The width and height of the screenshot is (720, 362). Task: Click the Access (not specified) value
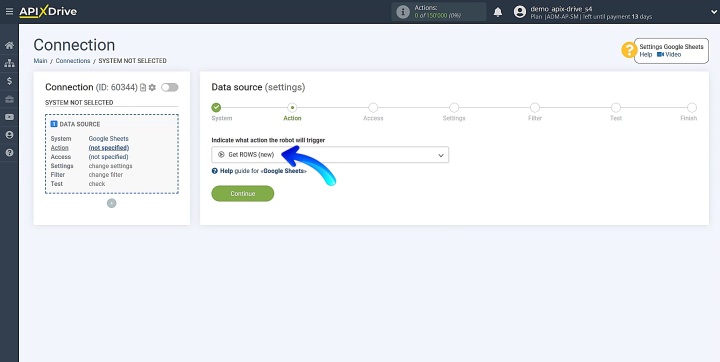point(108,157)
